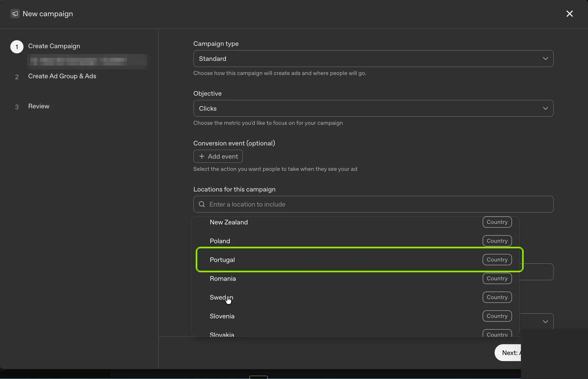This screenshot has width=588, height=379.
Task: Click the Country tag for Portugal
Action: pyautogui.click(x=497, y=260)
